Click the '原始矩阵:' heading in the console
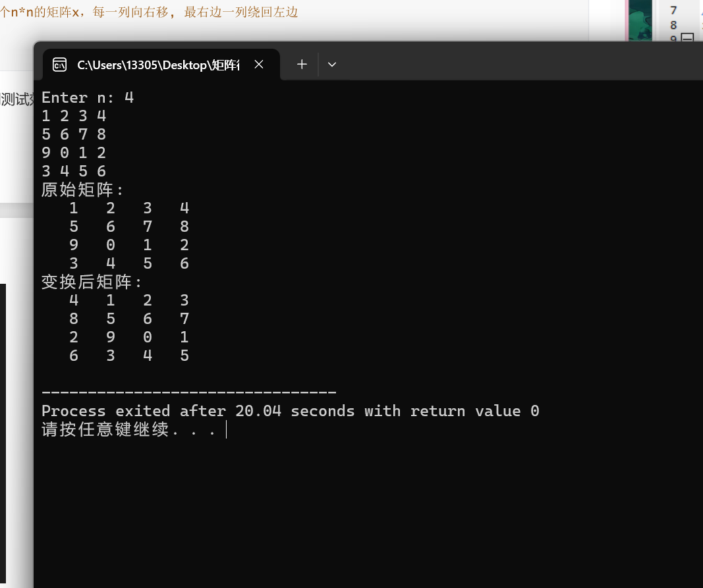The image size is (703, 588). click(x=82, y=190)
